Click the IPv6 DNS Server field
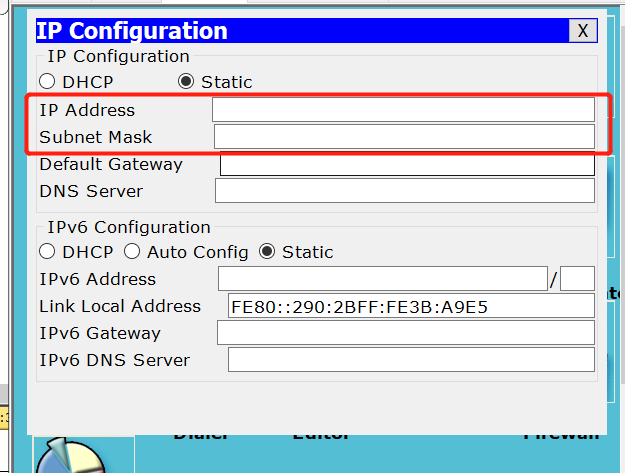The width and height of the screenshot is (625, 473). [x=410, y=360]
